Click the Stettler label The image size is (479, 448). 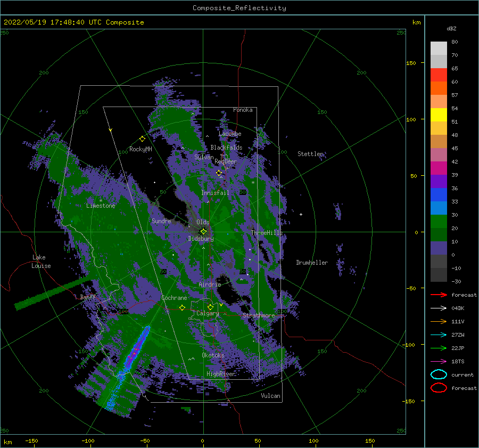pyautogui.click(x=310, y=154)
